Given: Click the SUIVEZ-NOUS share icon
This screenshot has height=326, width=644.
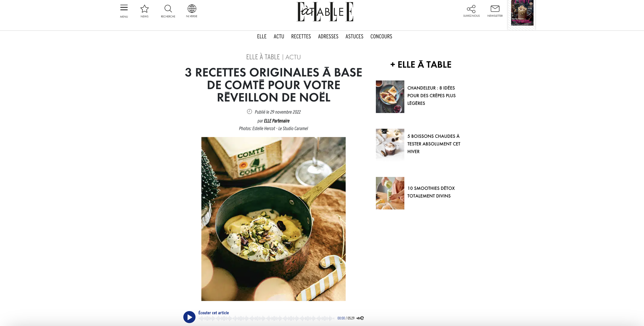Looking at the screenshot, I should click(x=471, y=9).
